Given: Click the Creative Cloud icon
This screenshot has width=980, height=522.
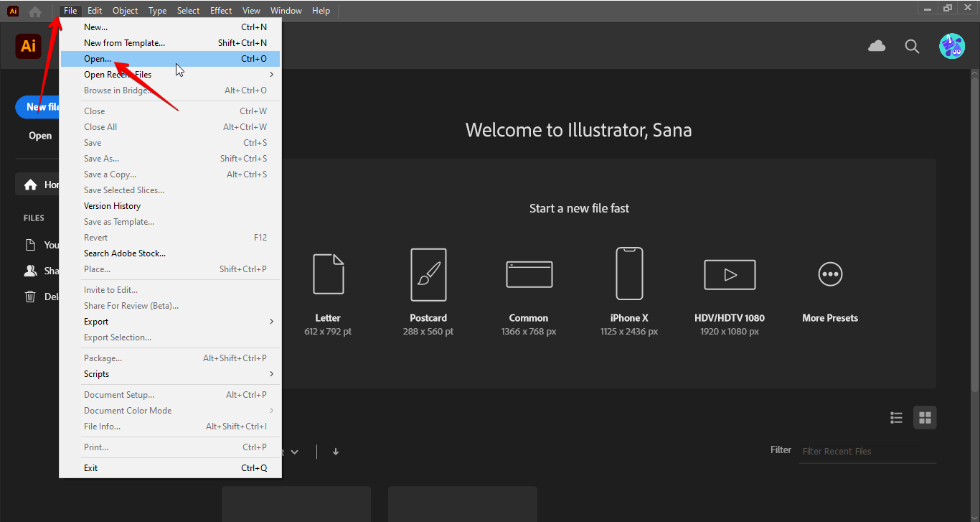Looking at the screenshot, I should click(876, 45).
